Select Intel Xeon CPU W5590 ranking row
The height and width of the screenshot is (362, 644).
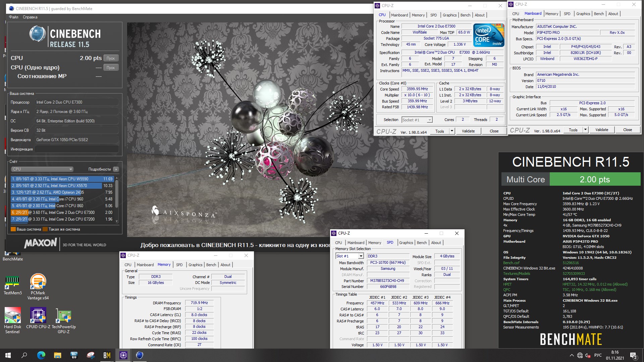coord(62,179)
